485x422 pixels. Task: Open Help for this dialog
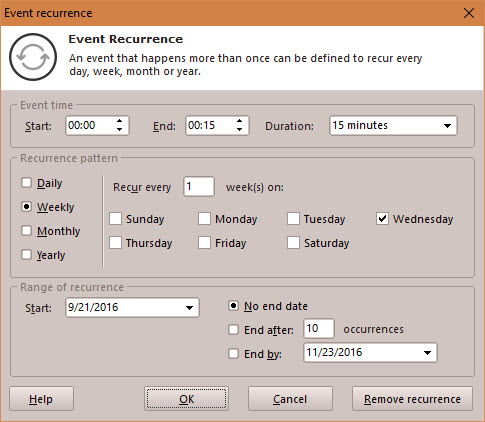click(41, 399)
